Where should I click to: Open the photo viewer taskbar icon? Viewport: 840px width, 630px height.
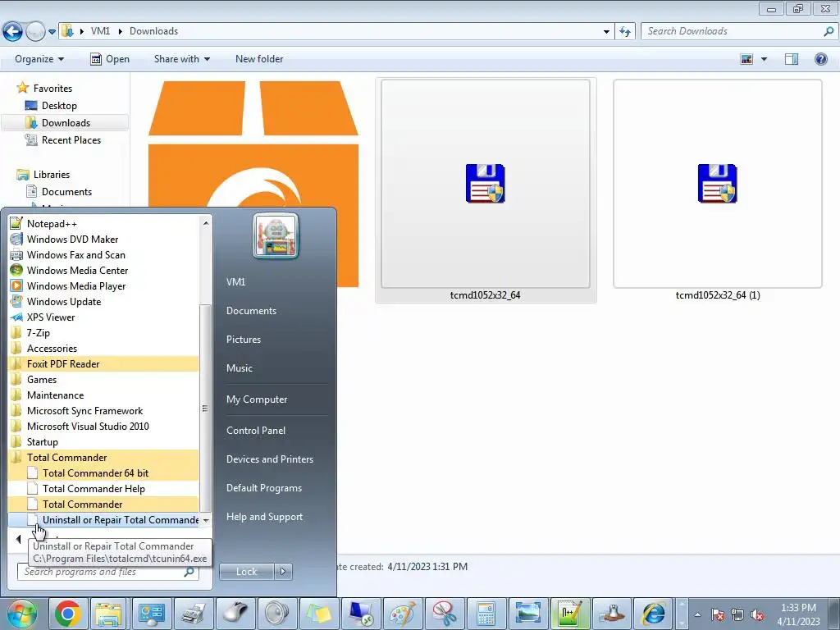pyautogui.click(x=527, y=614)
